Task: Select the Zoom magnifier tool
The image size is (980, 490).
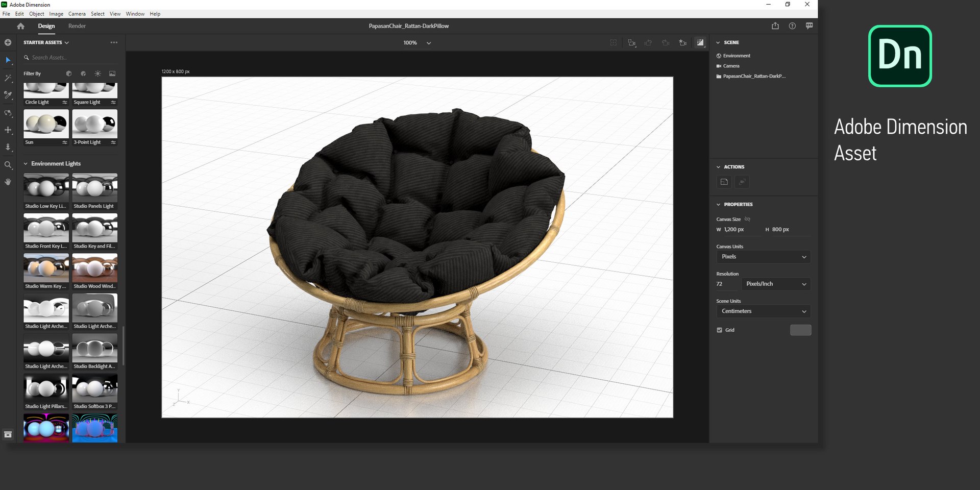Action: (x=8, y=165)
